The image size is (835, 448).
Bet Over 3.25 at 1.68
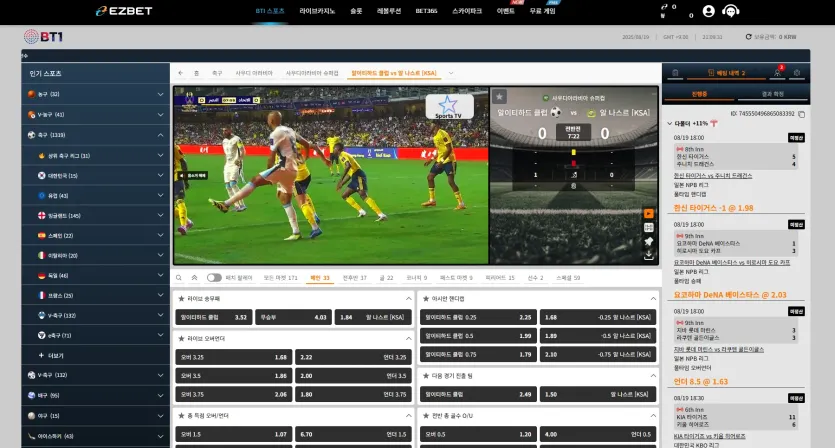pyautogui.click(x=234, y=357)
